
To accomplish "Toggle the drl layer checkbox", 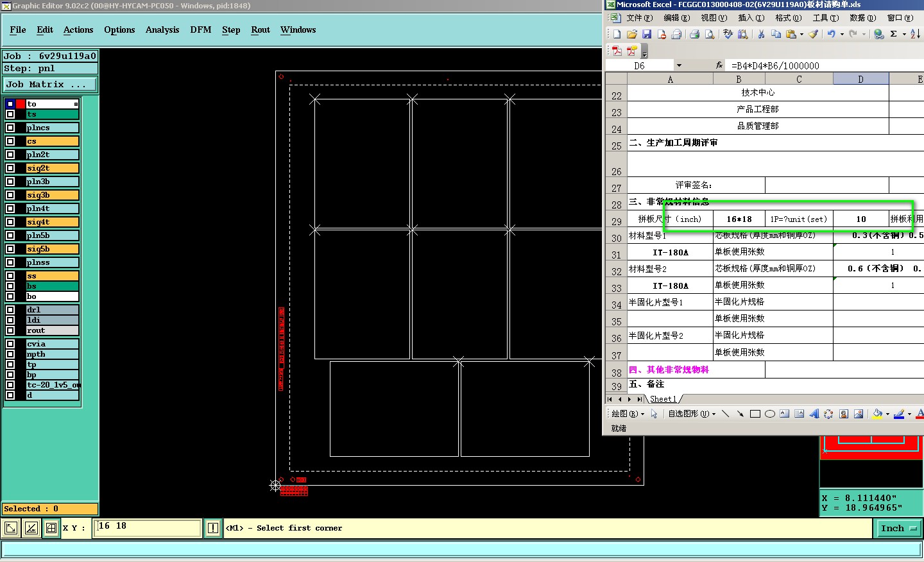I will [10, 310].
